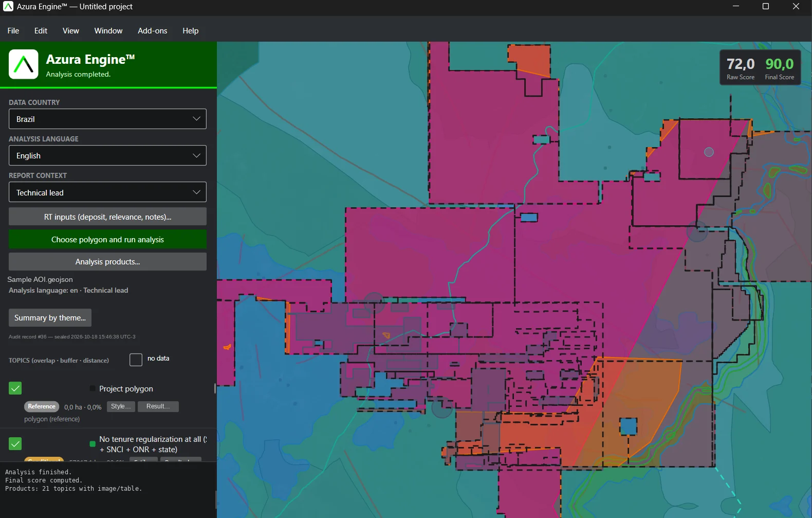This screenshot has width=812, height=518.
Task: Open Style settings for Project polygon
Action: [121, 406]
